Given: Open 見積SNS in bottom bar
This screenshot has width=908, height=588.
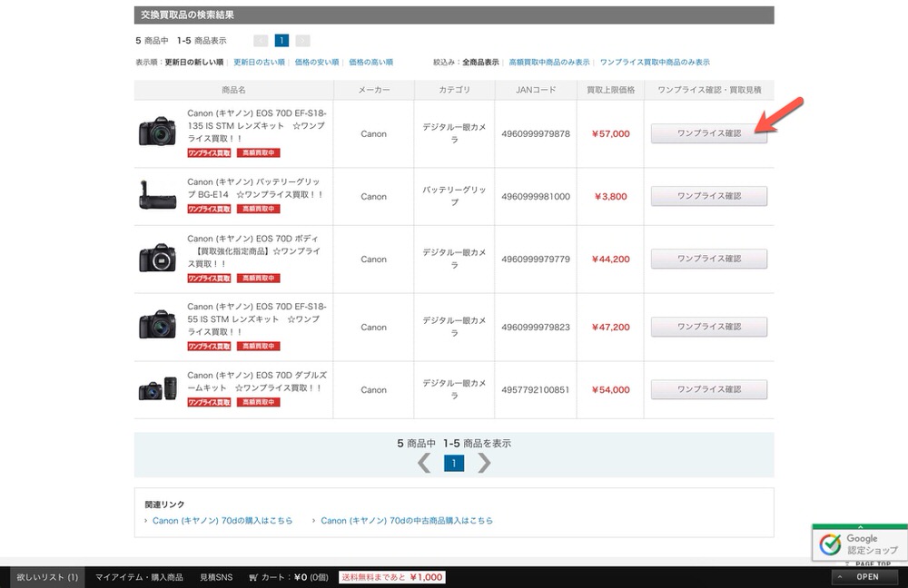Looking at the screenshot, I should click(216, 577).
